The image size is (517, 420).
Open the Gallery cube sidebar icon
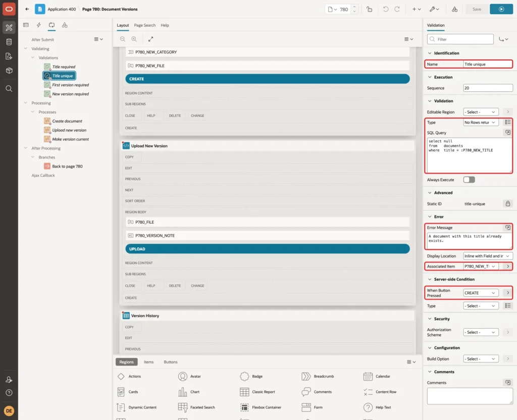[9, 71]
